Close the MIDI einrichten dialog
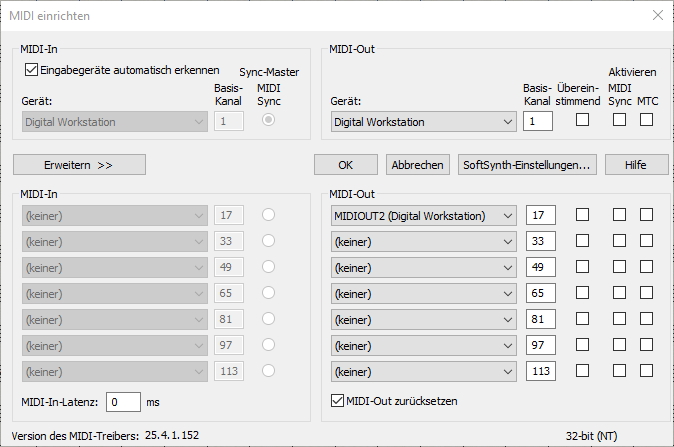Image resolution: width=674 pixels, height=447 pixels. point(656,15)
